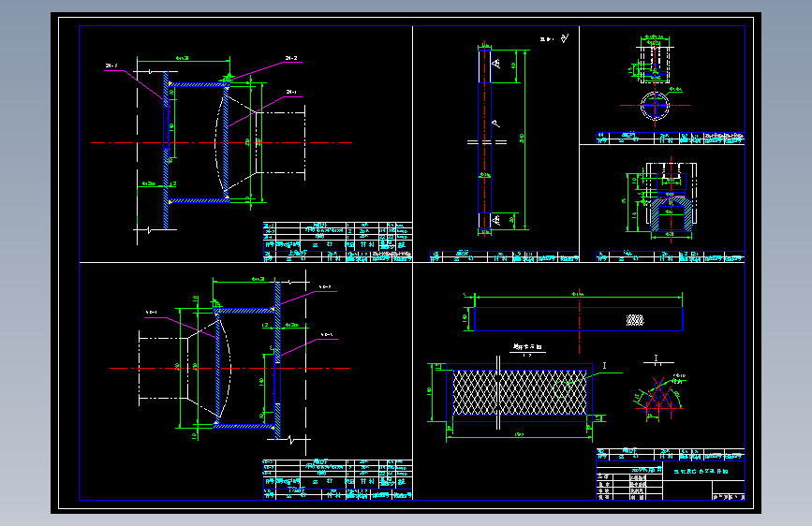Pick the triangular hole pattern detail view

coord(658,398)
